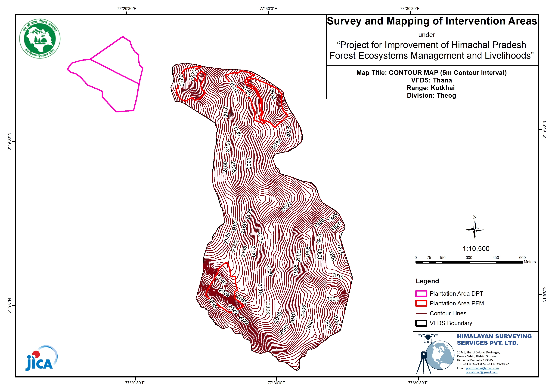Click the Contour Lines legend line symbol
555x392 pixels.
tap(421, 313)
